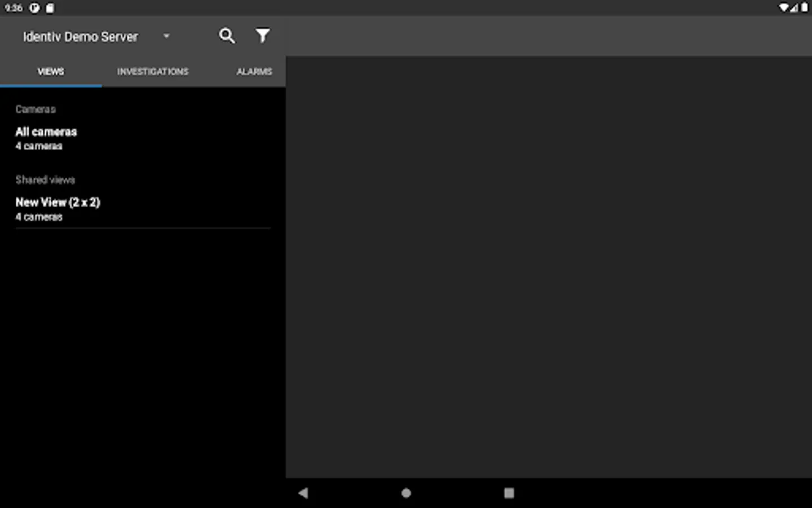
Task: Switch to the Views tab
Action: (x=51, y=72)
